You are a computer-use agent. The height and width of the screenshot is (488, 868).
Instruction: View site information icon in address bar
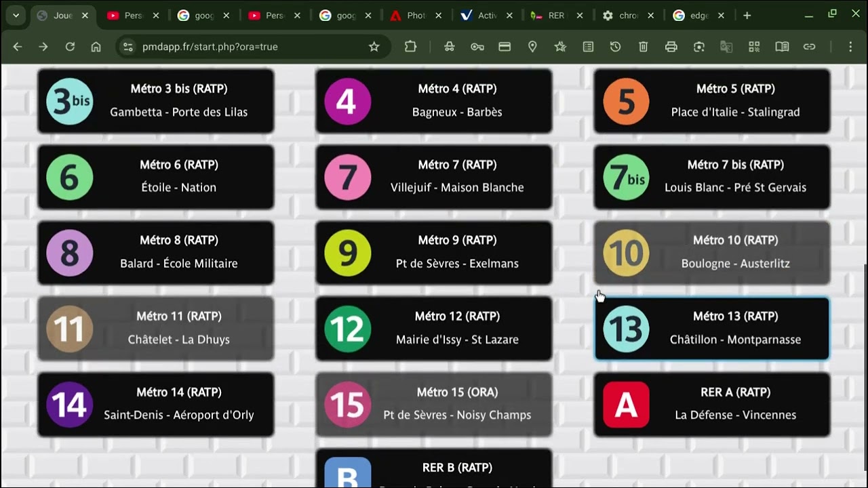coord(128,47)
